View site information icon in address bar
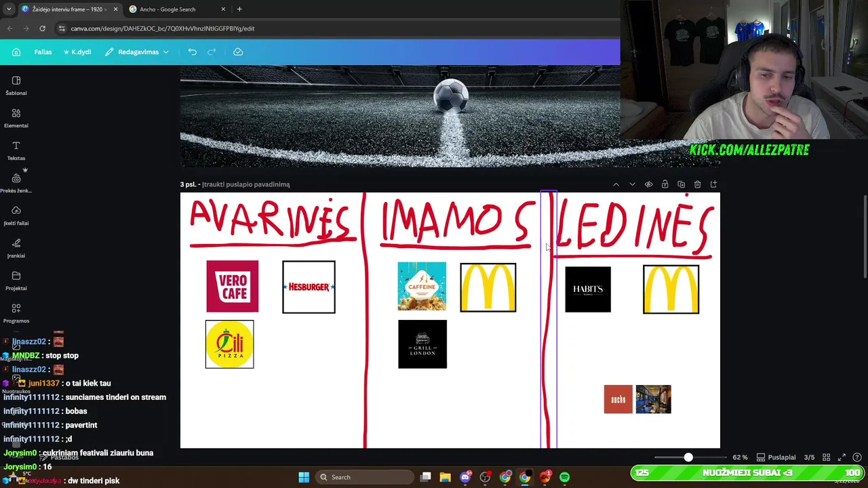 click(62, 28)
